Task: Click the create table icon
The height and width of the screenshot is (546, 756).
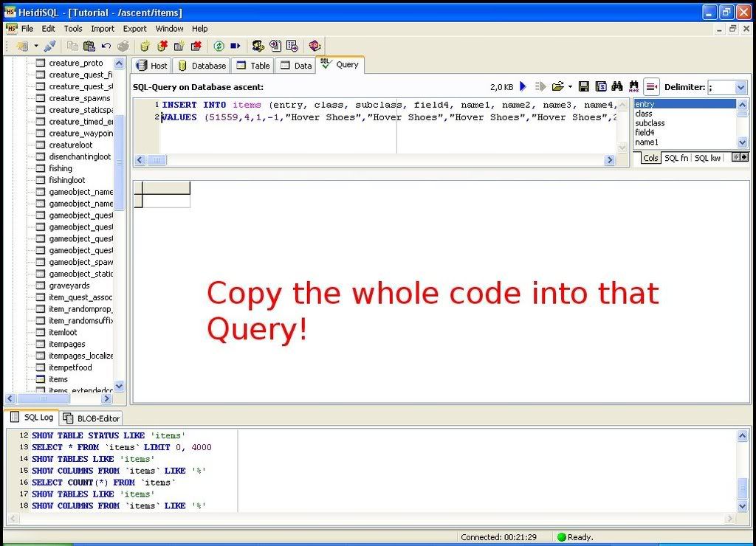Action: point(179,46)
